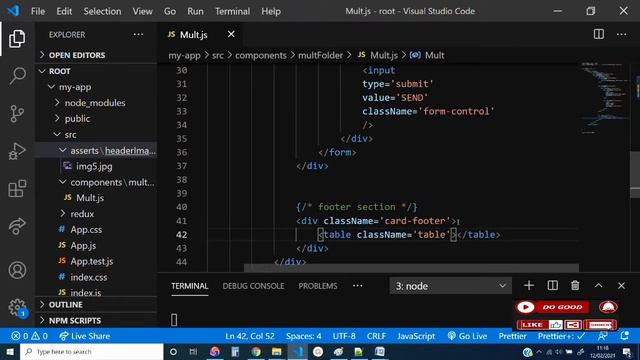The height and width of the screenshot is (360, 640).
Task: Click the Prettier status bar item
Action: point(512,336)
